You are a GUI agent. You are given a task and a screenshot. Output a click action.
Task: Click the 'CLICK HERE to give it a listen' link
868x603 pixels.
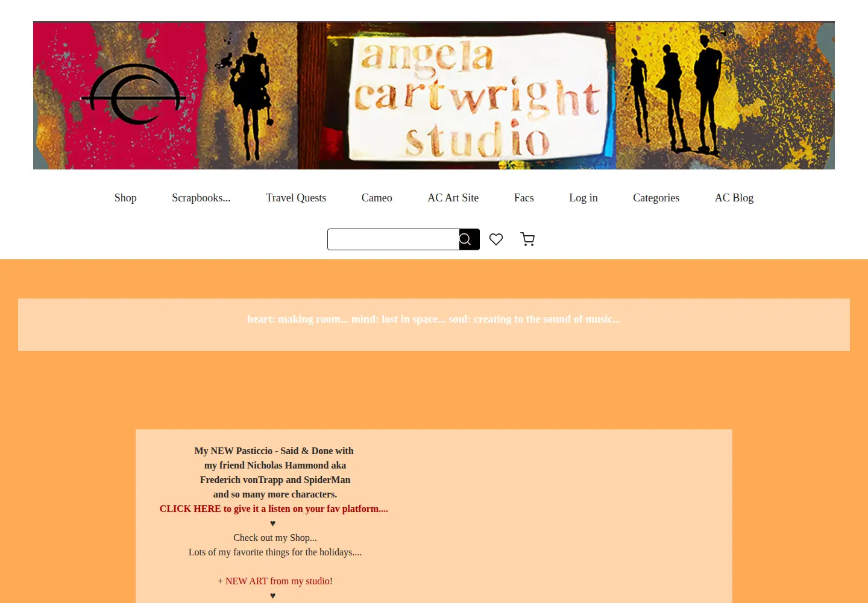point(274,509)
